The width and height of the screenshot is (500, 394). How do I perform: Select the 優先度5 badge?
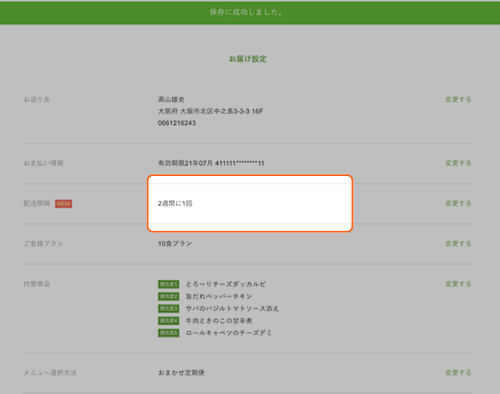[x=168, y=333]
